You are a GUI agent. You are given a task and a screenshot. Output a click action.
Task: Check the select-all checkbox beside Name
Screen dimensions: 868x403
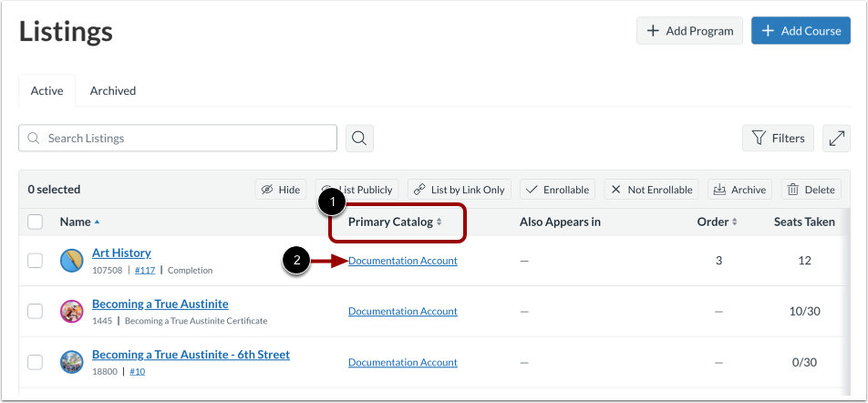(x=35, y=222)
